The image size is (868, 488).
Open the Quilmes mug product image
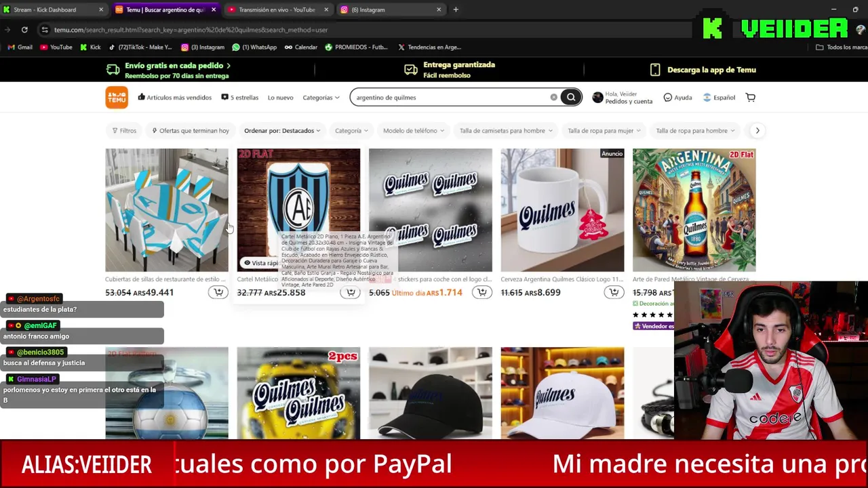[x=562, y=210]
